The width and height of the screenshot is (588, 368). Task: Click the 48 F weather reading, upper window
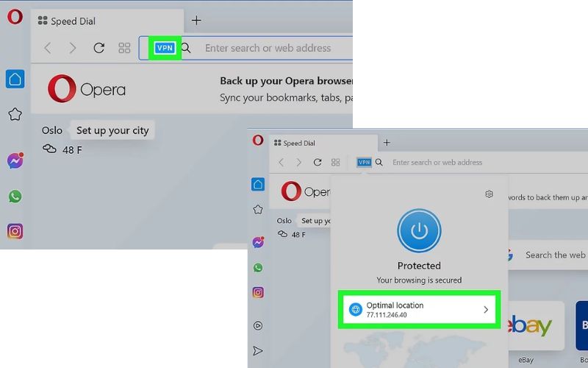pyautogui.click(x=72, y=150)
